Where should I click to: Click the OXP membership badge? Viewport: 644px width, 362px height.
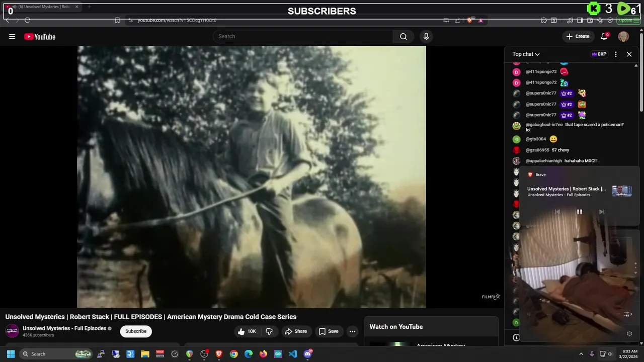[599, 54]
